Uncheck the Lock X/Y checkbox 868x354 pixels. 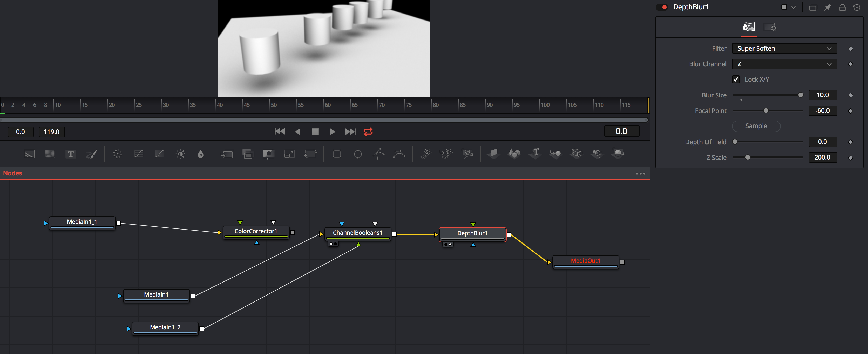(736, 79)
